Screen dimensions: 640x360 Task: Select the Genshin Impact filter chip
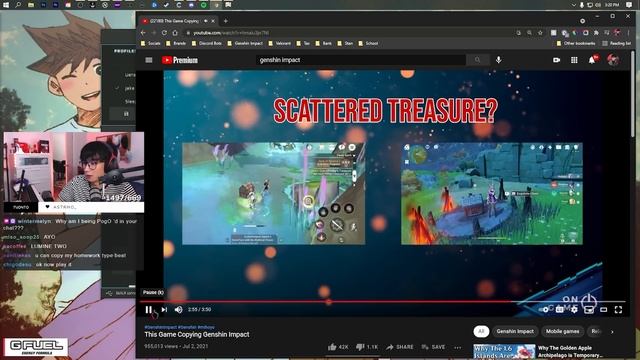point(515,331)
